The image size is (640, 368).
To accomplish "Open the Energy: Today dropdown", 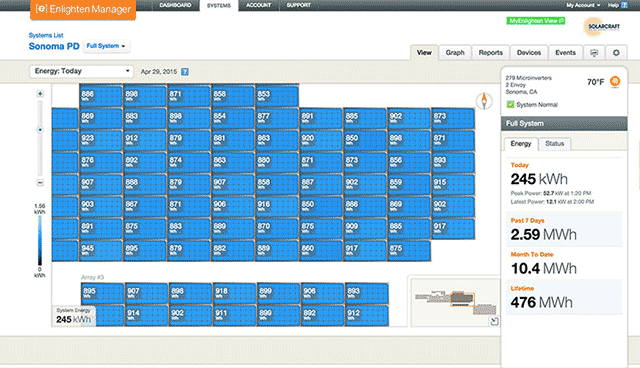I will (82, 71).
